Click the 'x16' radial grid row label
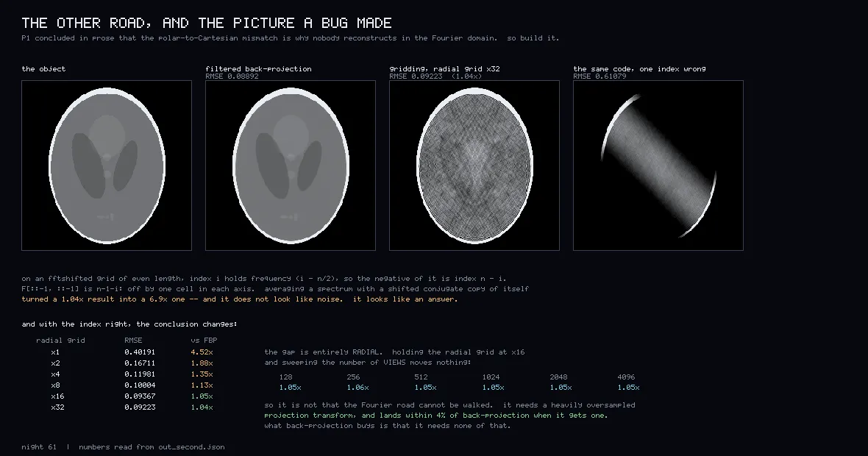Image resolution: width=868 pixels, height=456 pixels. point(57,396)
